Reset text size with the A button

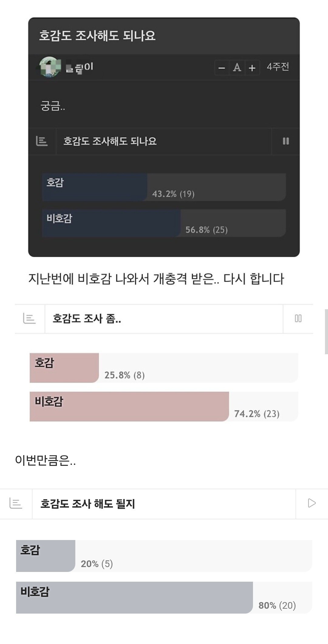click(237, 68)
